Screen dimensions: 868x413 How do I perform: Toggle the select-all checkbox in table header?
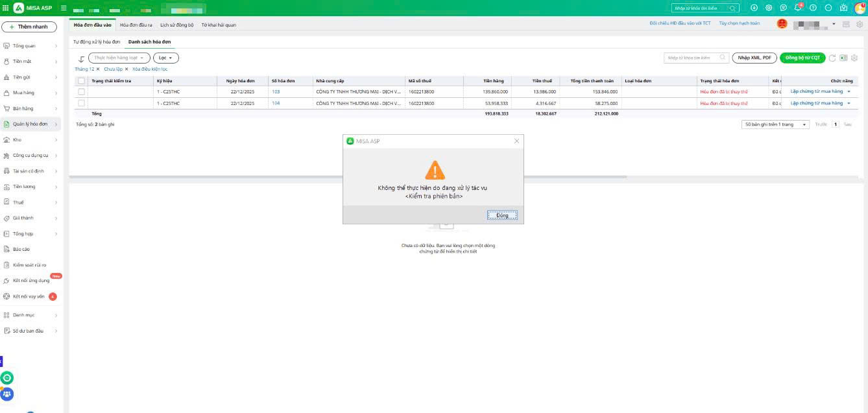81,81
